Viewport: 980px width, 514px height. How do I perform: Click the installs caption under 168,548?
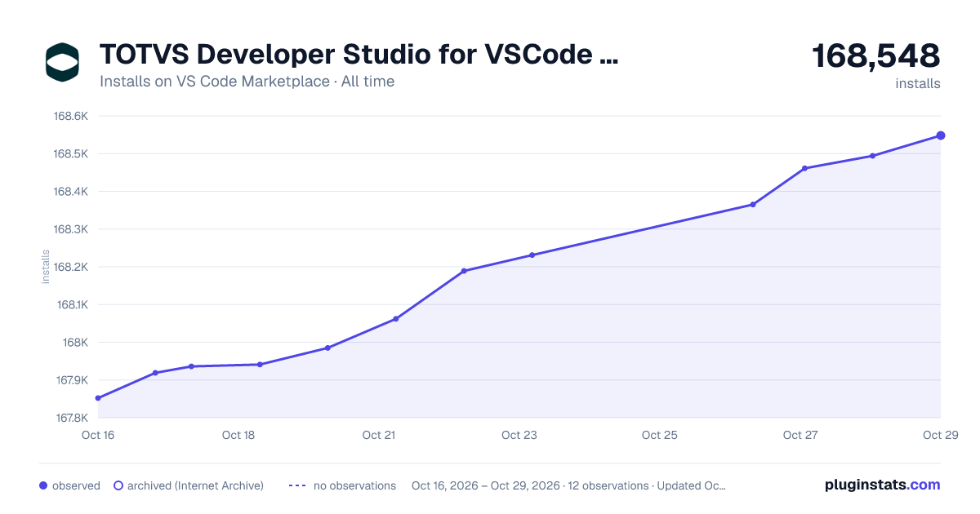(918, 83)
